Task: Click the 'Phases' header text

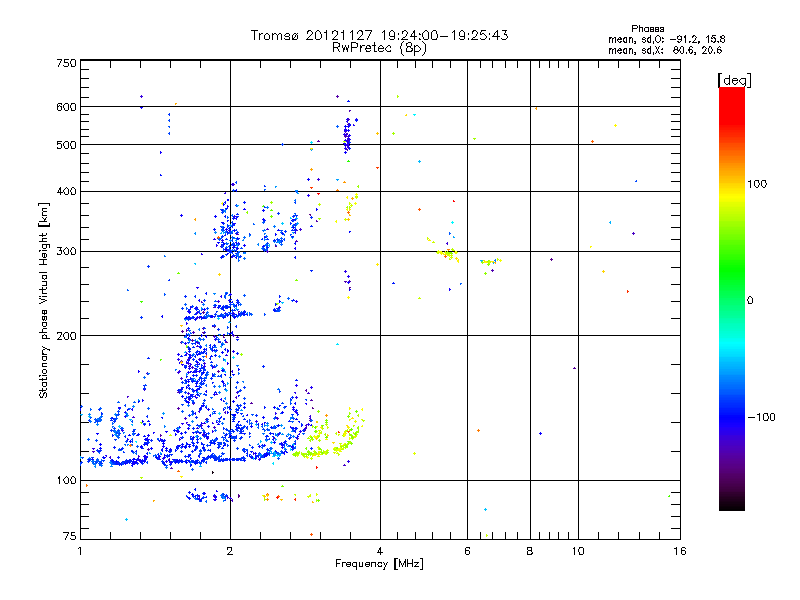Action: click(x=647, y=29)
